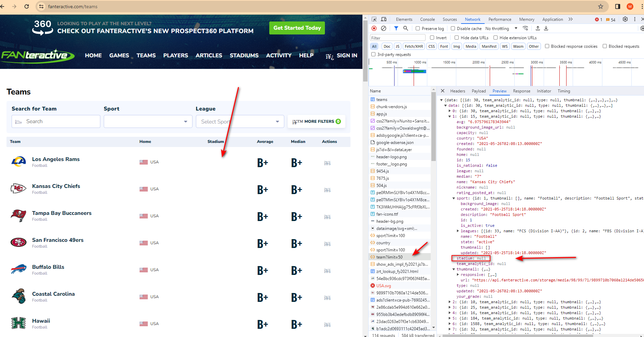The image size is (644, 337).
Task: Click Get Started Today button
Action: (x=297, y=28)
